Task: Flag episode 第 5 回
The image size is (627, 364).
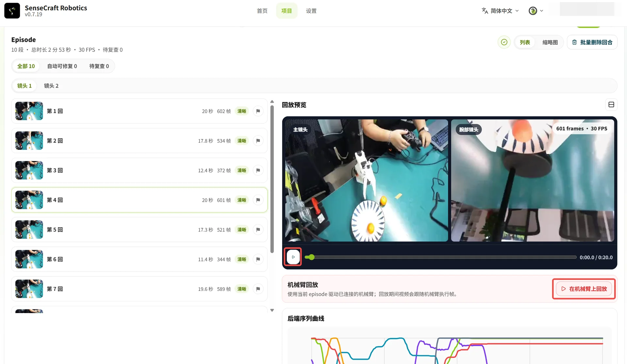Action: pos(258,230)
